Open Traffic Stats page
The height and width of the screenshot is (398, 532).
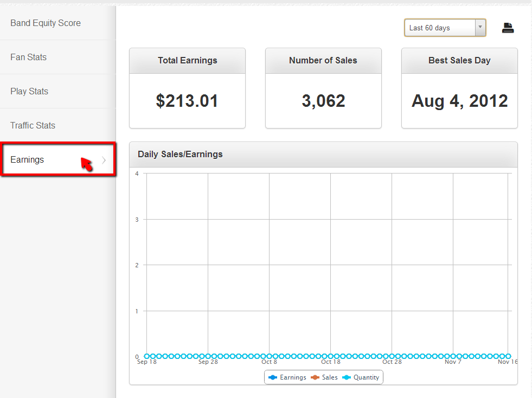click(33, 125)
